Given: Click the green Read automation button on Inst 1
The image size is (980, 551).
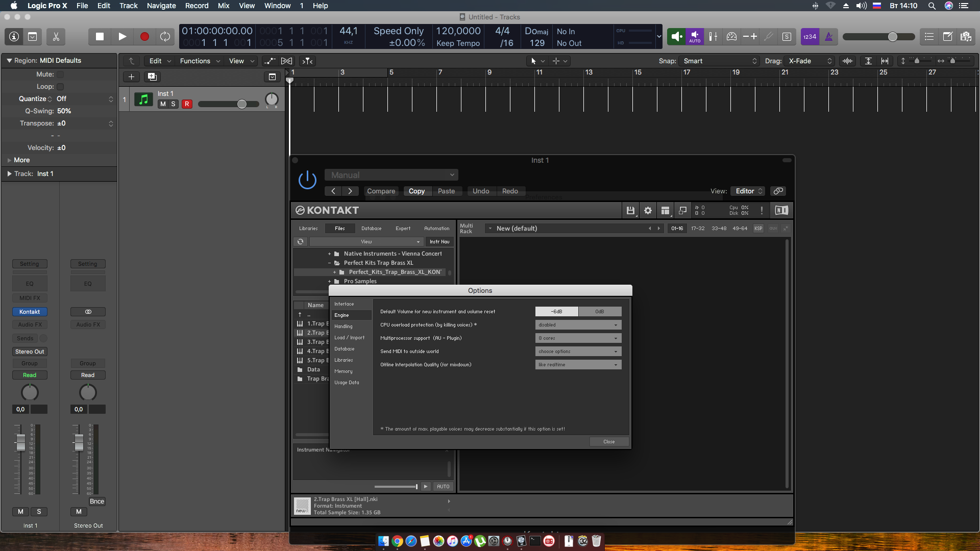Looking at the screenshot, I should point(30,375).
